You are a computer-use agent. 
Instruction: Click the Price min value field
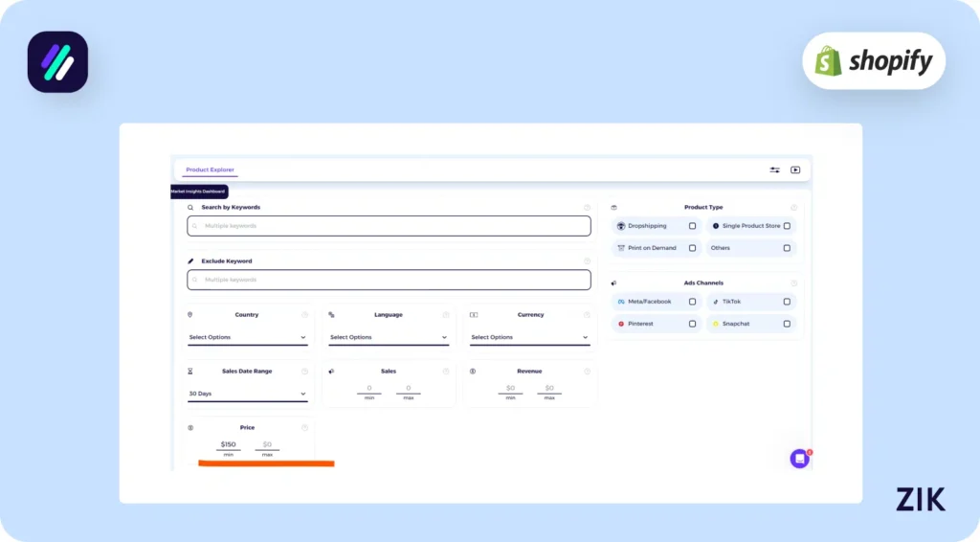click(228, 444)
